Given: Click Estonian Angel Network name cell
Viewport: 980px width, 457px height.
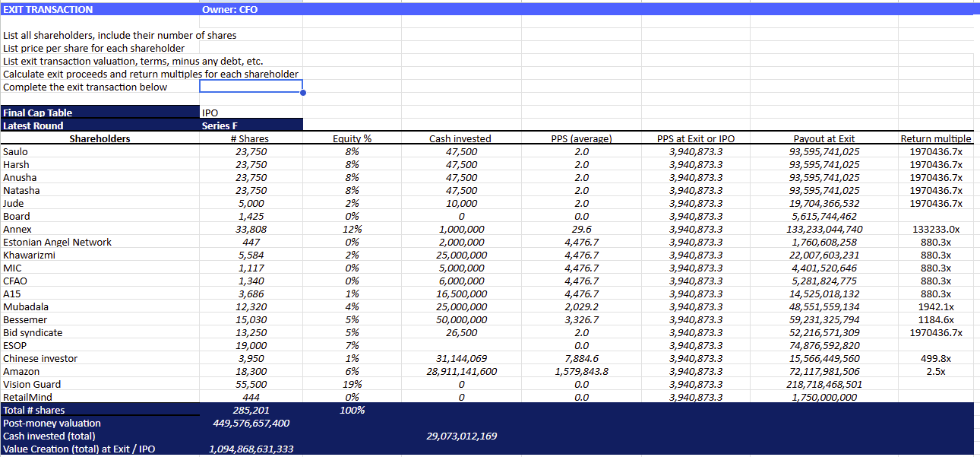Looking at the screenshot, I should (57, 242).
